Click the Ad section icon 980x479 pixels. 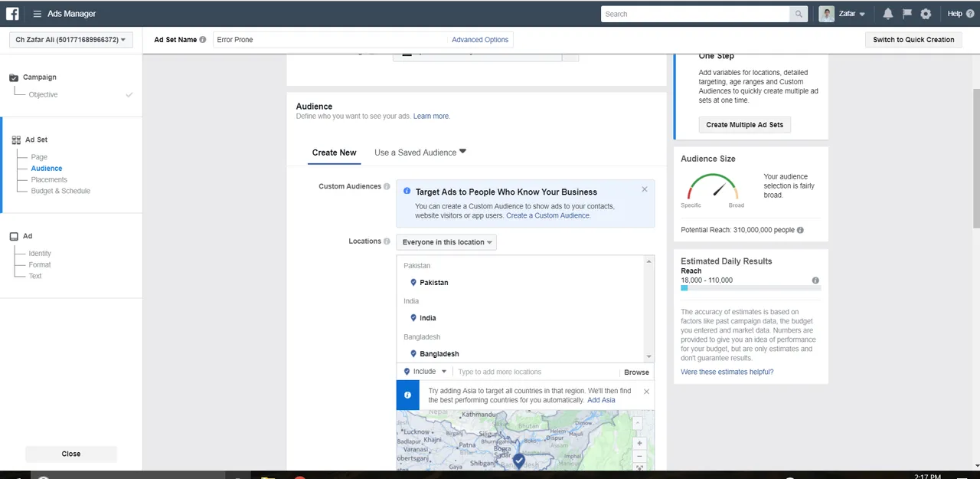(x=14, y=237)
